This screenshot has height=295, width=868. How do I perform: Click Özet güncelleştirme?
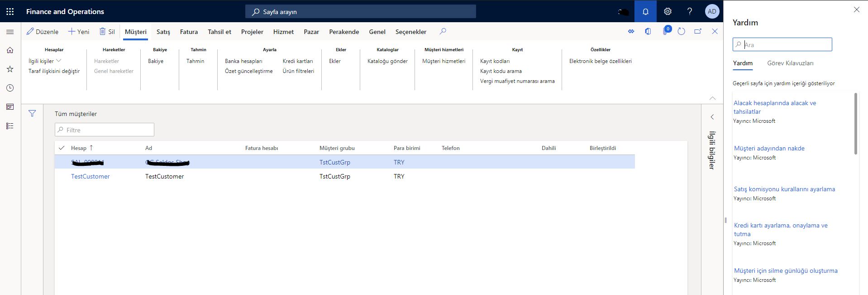click(248, 71)
